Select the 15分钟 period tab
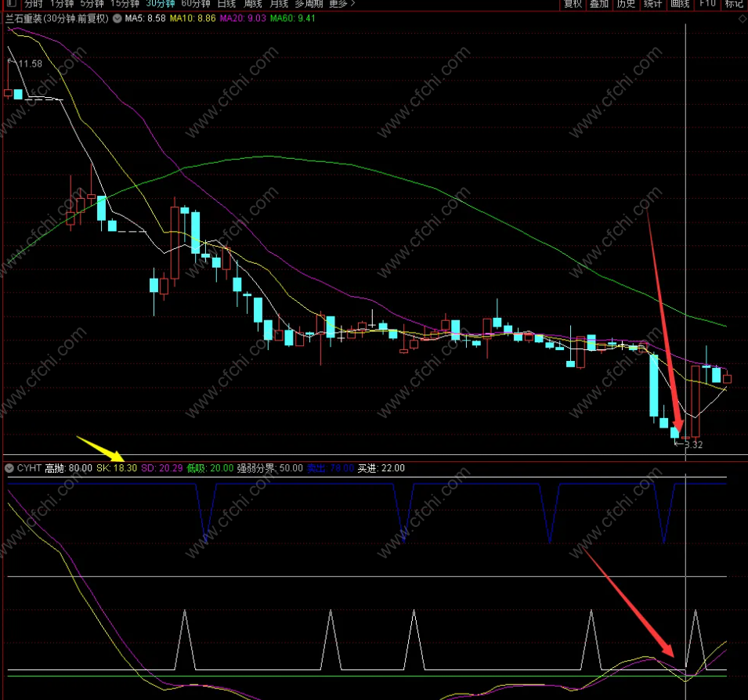 [125, 4]
